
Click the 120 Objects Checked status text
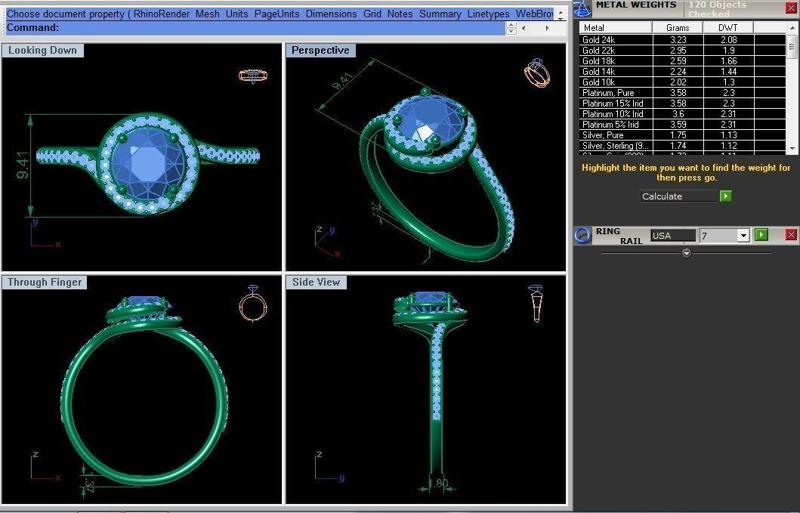[717, 9]
